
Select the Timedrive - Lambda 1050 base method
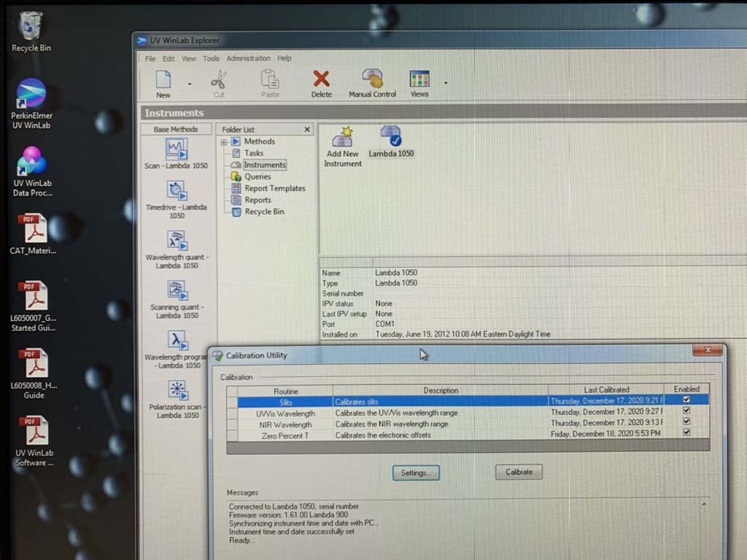177,200
